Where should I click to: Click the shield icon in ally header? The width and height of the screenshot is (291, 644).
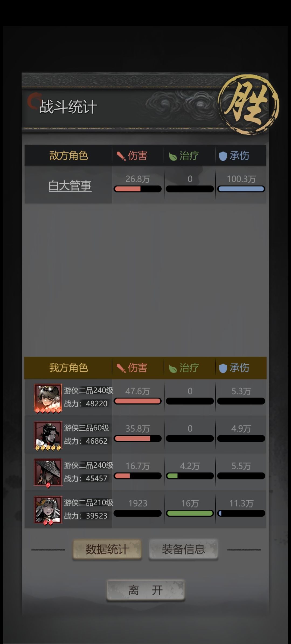tap(223, 368)
